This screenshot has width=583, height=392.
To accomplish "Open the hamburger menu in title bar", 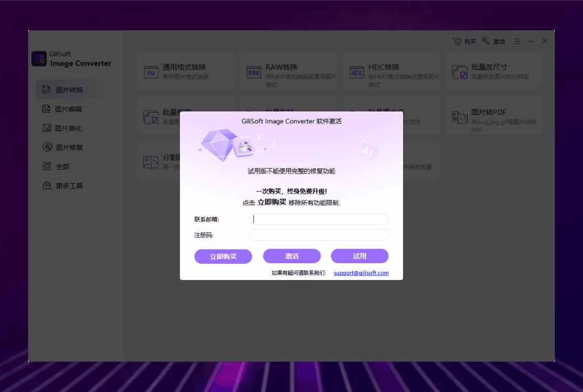I will 517,41.
